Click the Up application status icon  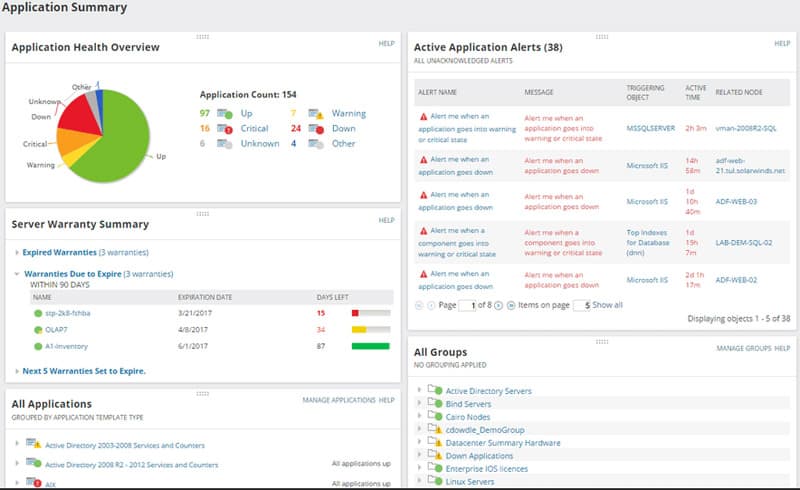pos(227,114)
